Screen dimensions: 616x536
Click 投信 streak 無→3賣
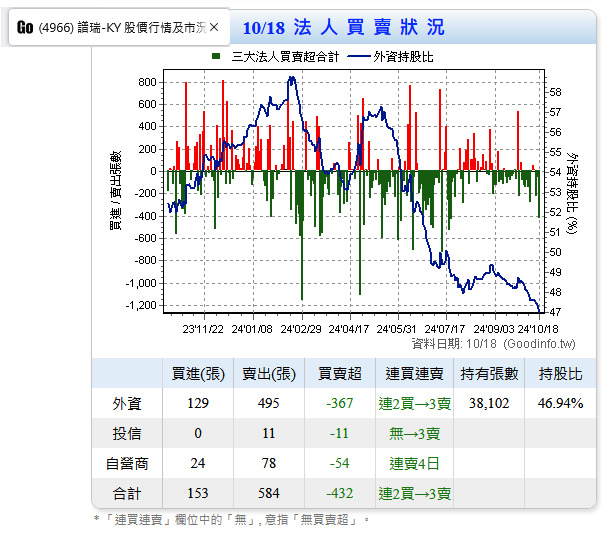click(x=414, y=434)
